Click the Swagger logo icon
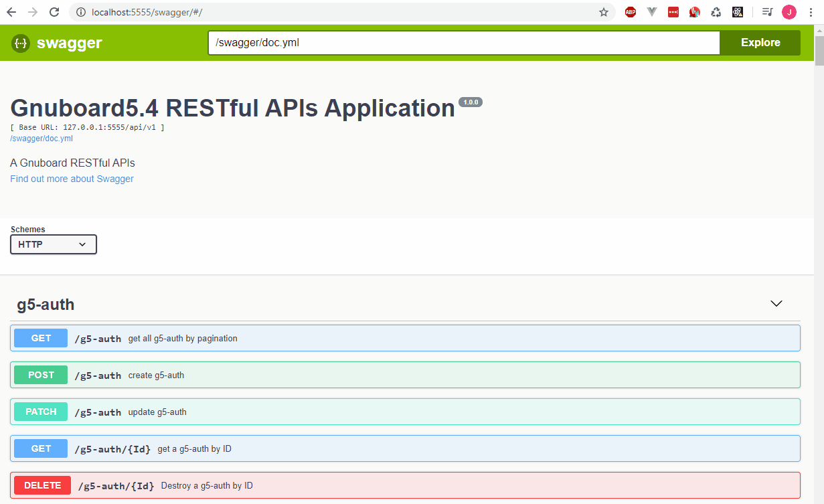Viewport: 824px width, 504px height. (21, 44)
